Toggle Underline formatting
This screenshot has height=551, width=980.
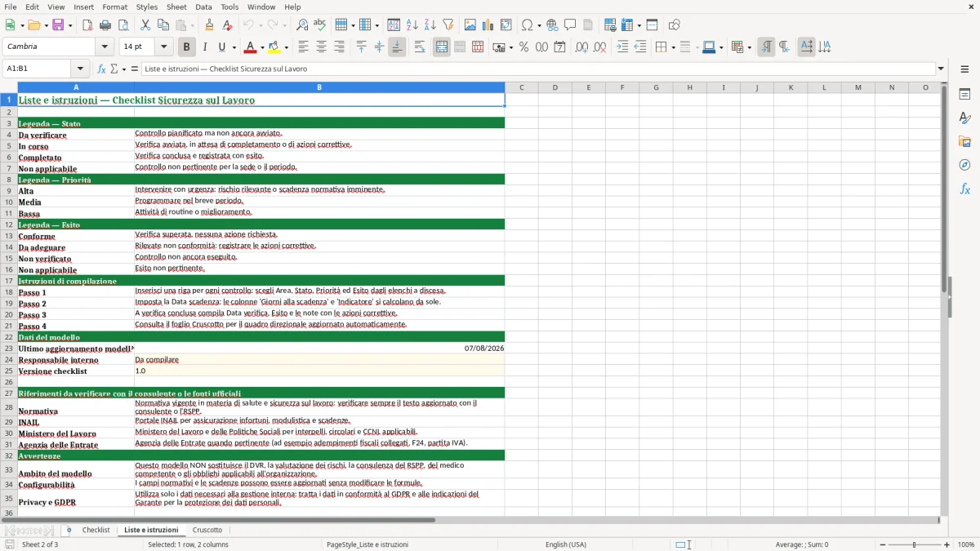coord(221,47)
